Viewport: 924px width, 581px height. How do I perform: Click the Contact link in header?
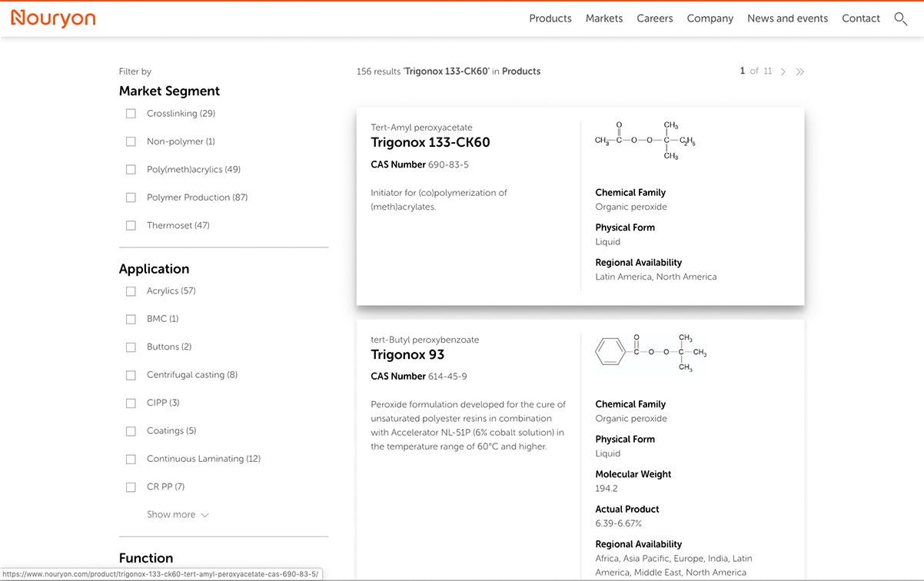click(860, 18)
